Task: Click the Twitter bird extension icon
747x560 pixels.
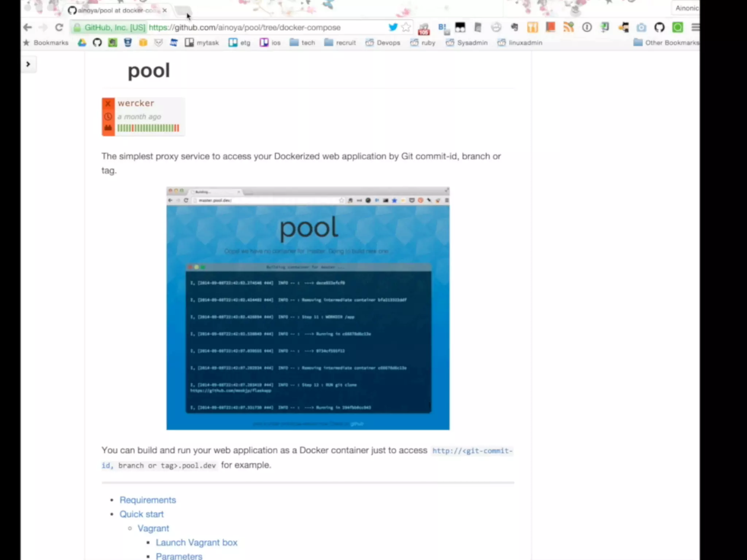Action: [x=393, y=27]
